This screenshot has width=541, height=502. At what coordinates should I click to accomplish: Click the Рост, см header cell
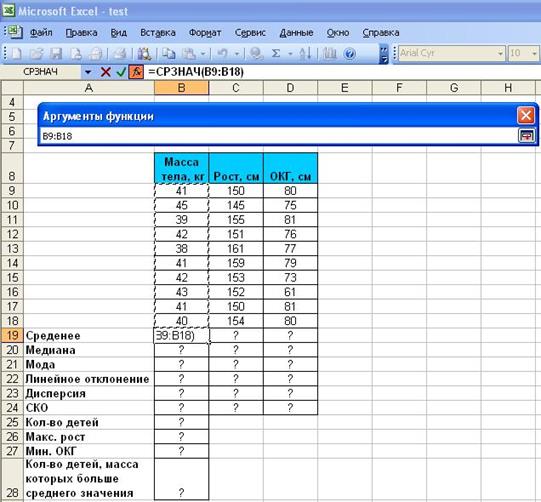[x=236, y=168]
